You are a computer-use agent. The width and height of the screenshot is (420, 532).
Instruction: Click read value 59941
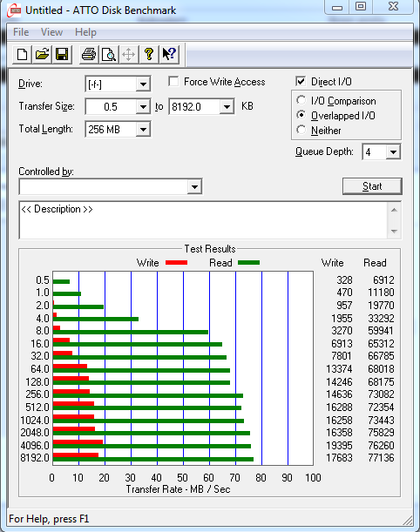tap(381, 331)
